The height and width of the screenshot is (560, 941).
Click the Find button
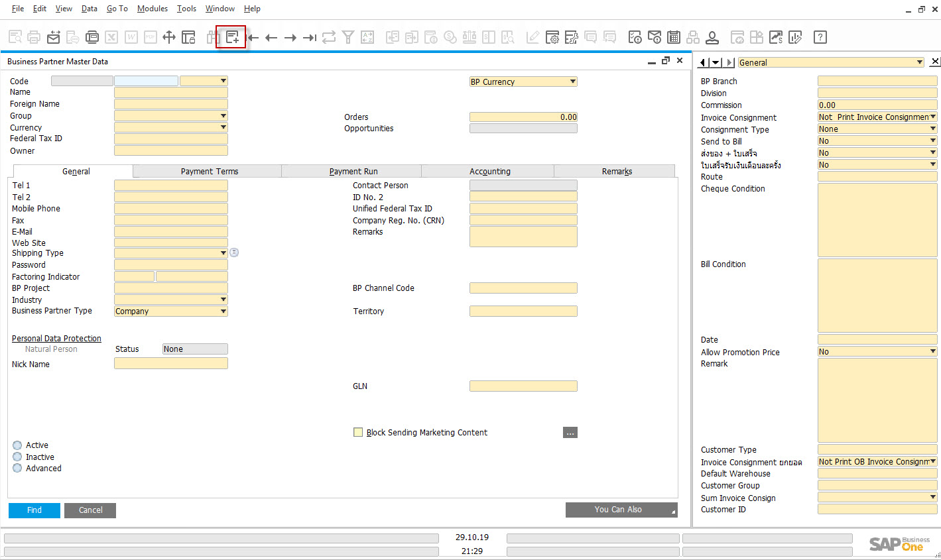34,510
